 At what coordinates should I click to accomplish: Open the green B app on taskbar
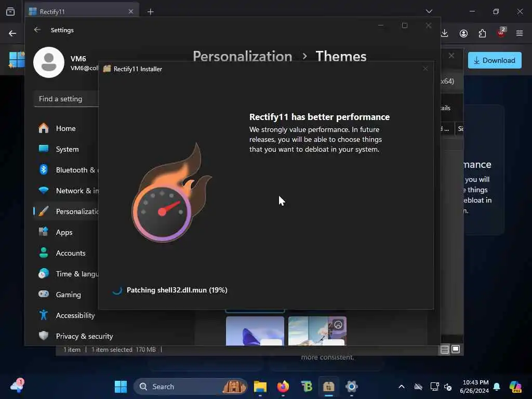point(307,387)
